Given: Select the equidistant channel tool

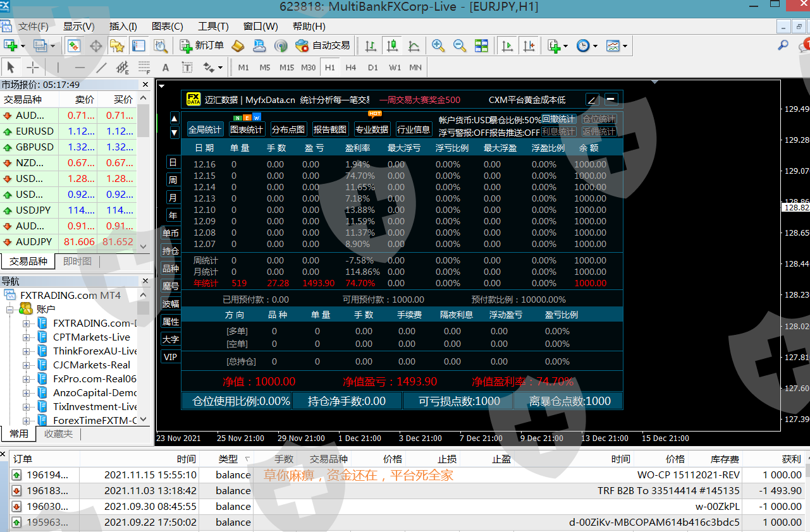Looking at the screenshot, I should (123, 67).
